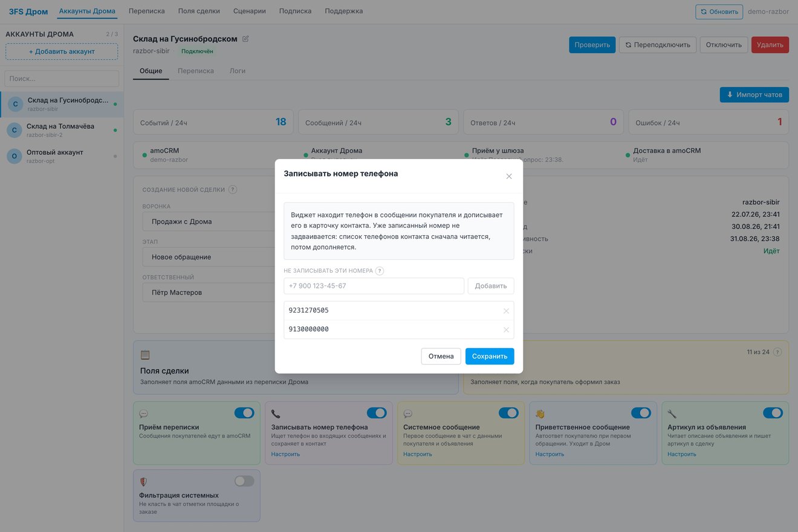Click Отмена to cancel the dialog

[441, 356]
